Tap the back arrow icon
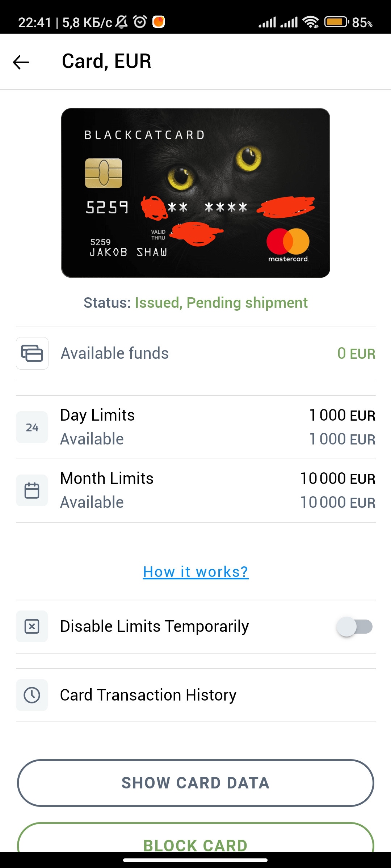The image size is (391, 868). click(21, 62)
